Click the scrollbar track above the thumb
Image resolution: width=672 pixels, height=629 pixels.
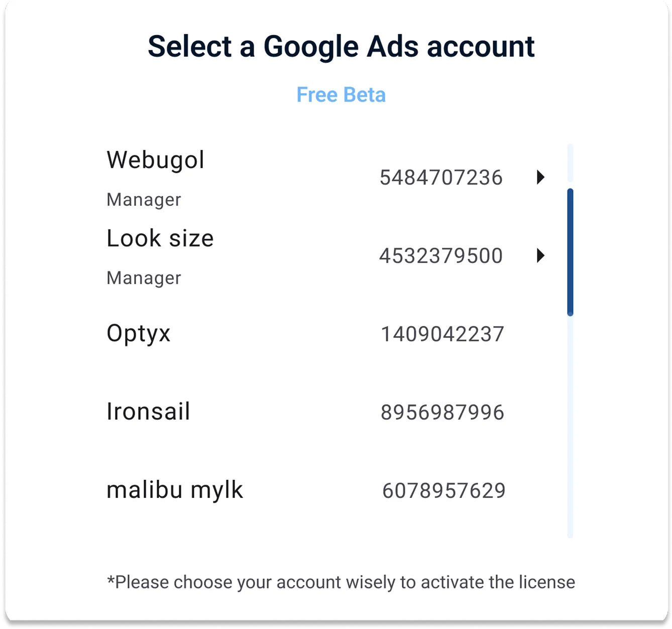[x=570, y=163]
